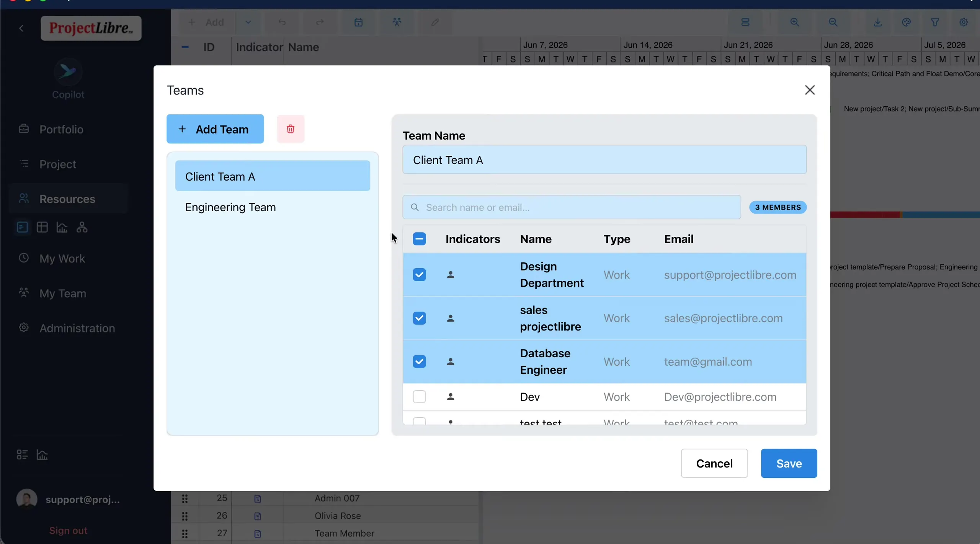Click the Team Name input field
The height and width of the screenshot is (544, 980).
(x=604, y=160)
